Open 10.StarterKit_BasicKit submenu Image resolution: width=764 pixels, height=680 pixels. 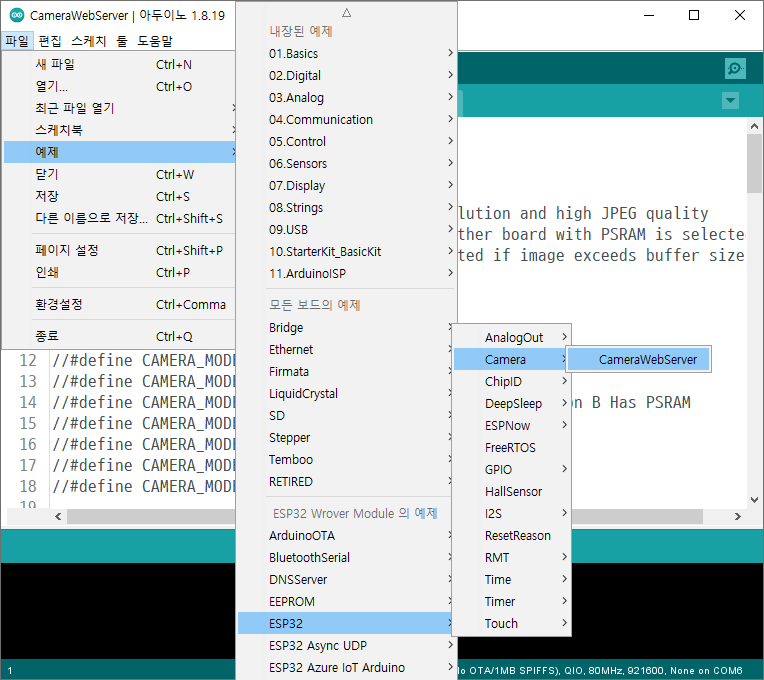(x=347, y=251)
